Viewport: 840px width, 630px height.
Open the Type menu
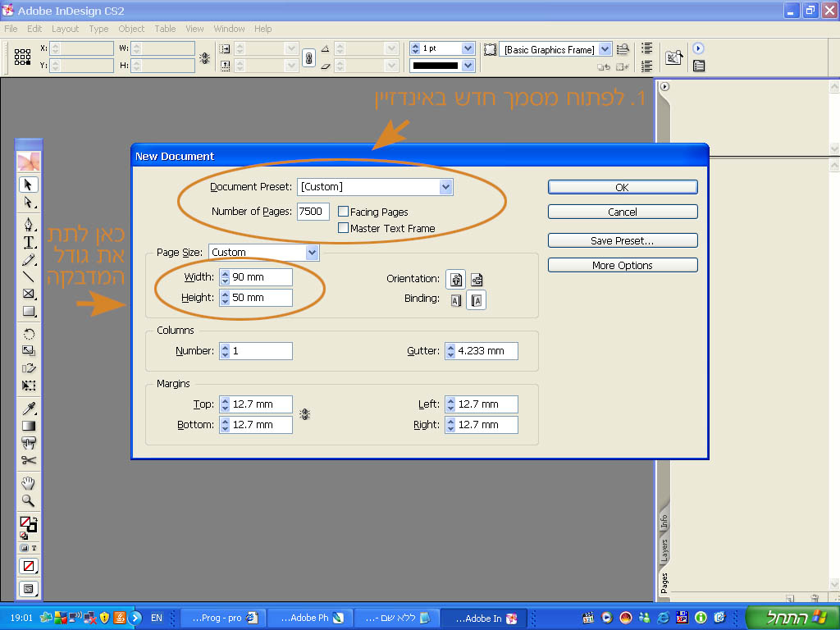point(98,29)
